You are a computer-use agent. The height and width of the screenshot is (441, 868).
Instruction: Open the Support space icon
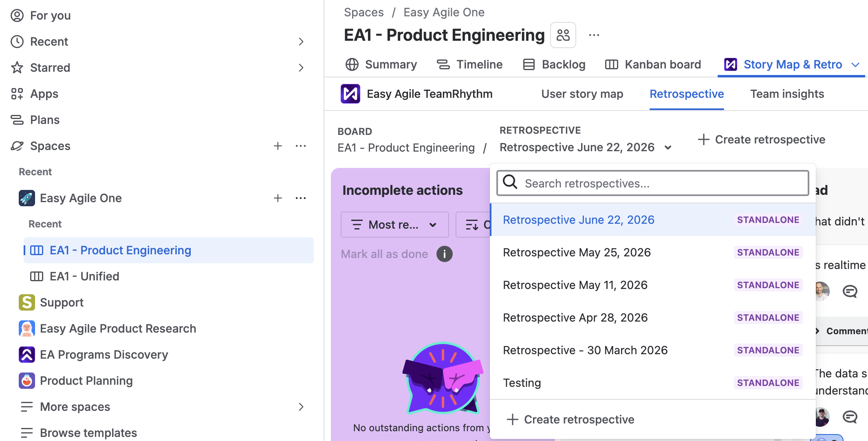pos(27,302)
